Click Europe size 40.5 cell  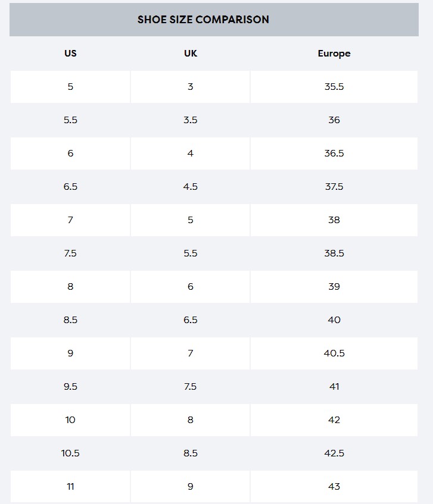click(334, 353)
